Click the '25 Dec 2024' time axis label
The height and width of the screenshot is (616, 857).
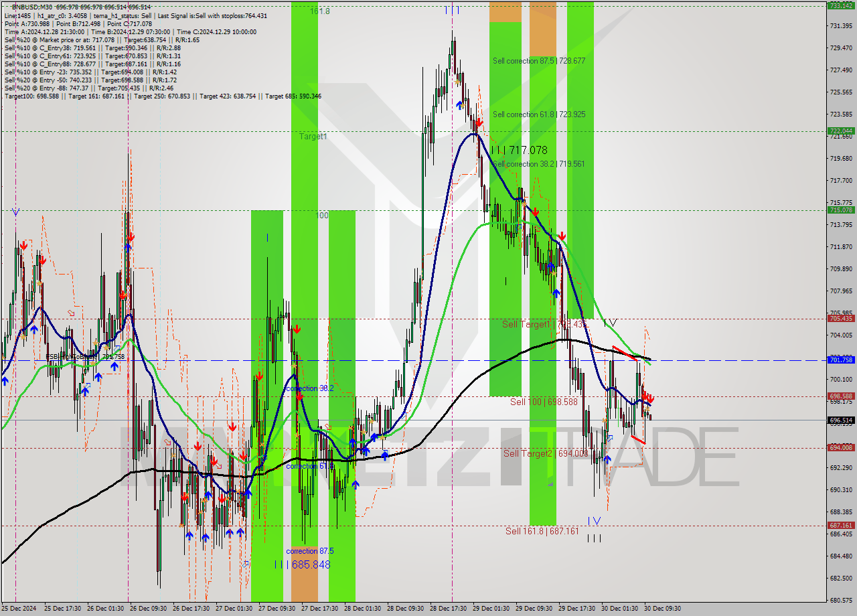coord(19,609)
